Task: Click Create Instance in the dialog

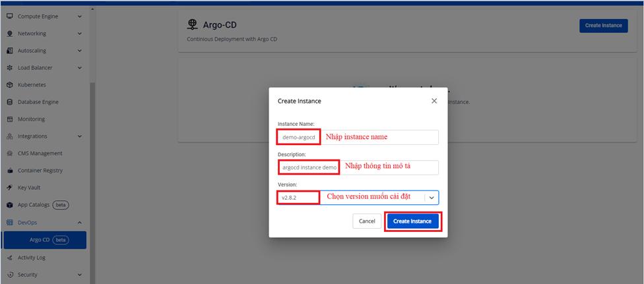Action: pyautogui.click(x=412, y=221)
